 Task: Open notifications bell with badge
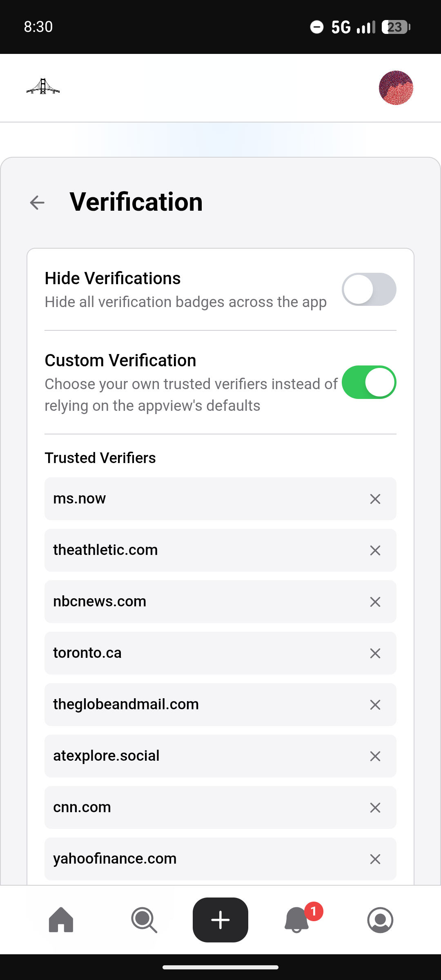[x=297, y=920]
